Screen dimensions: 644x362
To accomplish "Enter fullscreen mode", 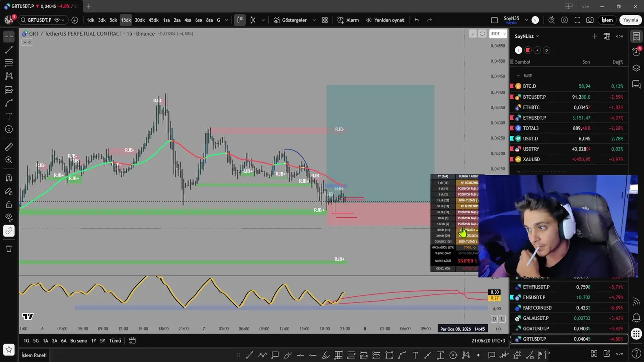I will (577, 20).
